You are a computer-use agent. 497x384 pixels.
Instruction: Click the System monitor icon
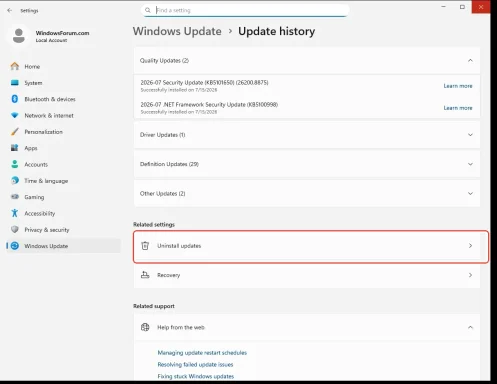point(15,83)
